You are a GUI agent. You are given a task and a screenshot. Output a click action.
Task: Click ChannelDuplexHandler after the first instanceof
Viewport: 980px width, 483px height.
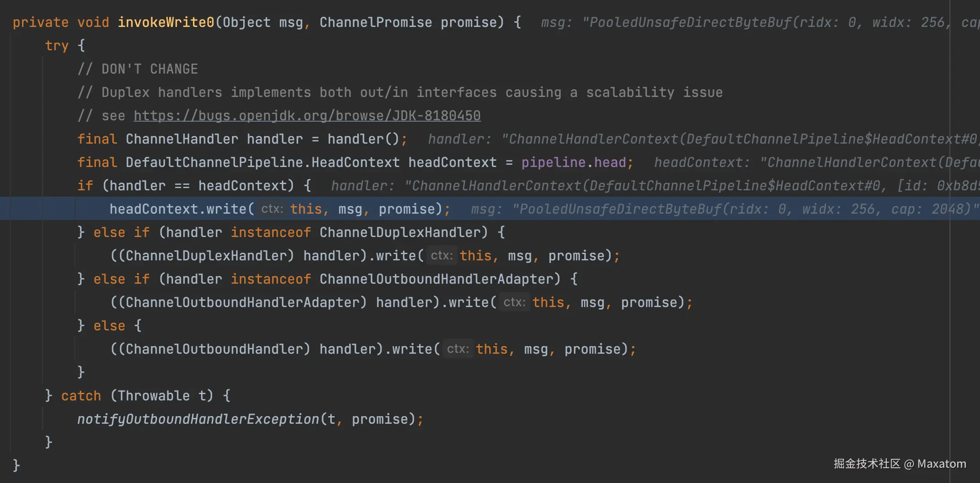[400, 233]
